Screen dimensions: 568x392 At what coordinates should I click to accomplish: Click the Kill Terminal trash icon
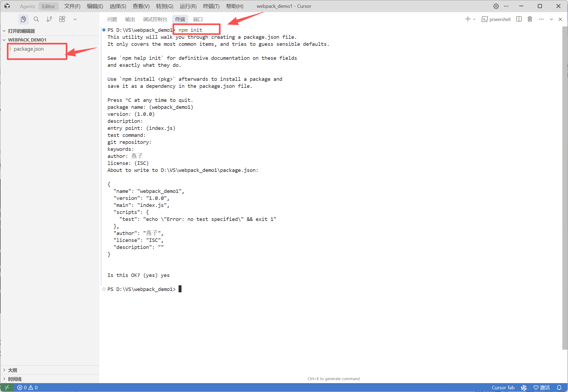(x=530, y=19)
